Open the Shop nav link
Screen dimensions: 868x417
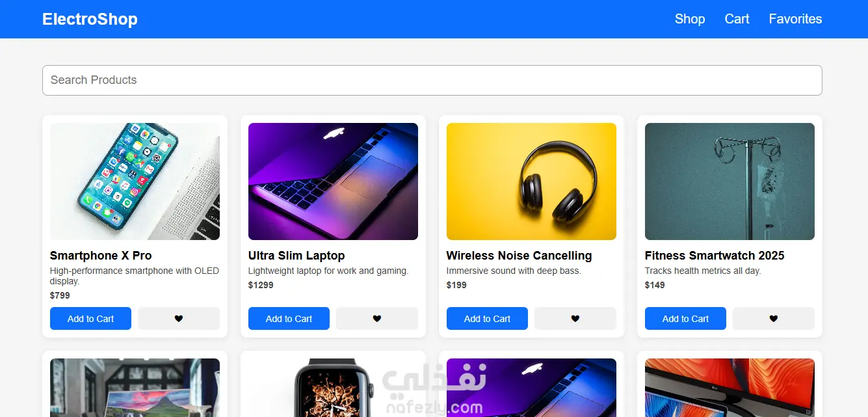690,19
